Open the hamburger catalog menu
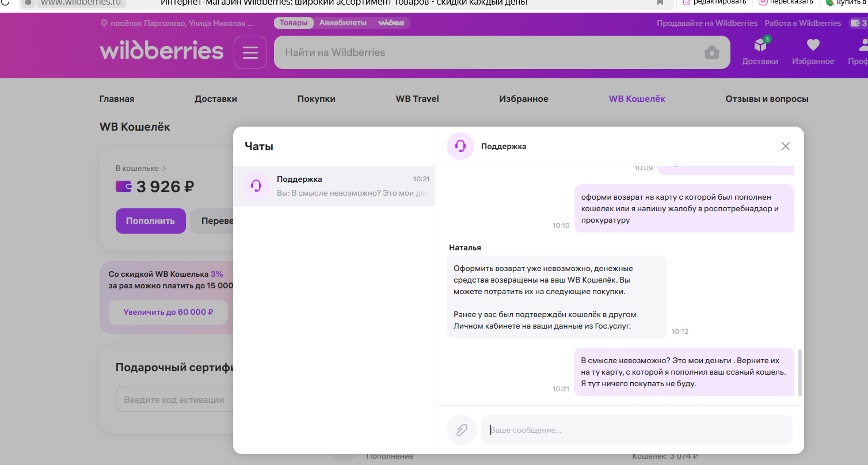868x465 pixels. 250,52
